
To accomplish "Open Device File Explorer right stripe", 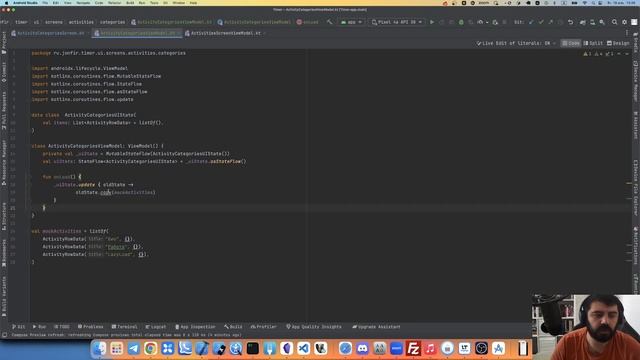I will (x=636, y=187).
